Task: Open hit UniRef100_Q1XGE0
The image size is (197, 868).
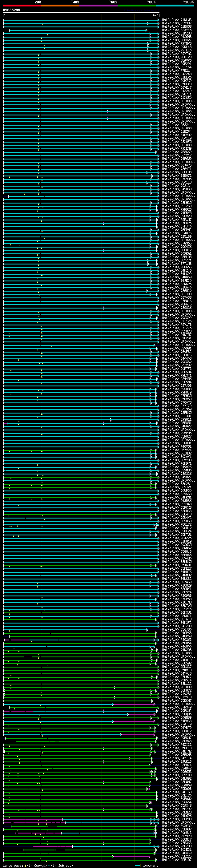Action: coord(177,98)
